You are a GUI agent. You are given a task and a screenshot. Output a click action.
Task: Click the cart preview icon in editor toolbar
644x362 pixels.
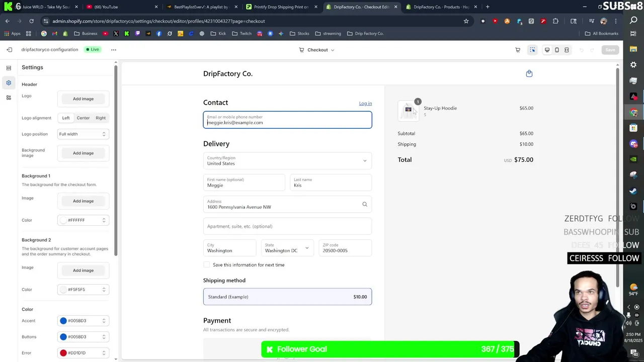pyautogui.click(x=518, y=50)
